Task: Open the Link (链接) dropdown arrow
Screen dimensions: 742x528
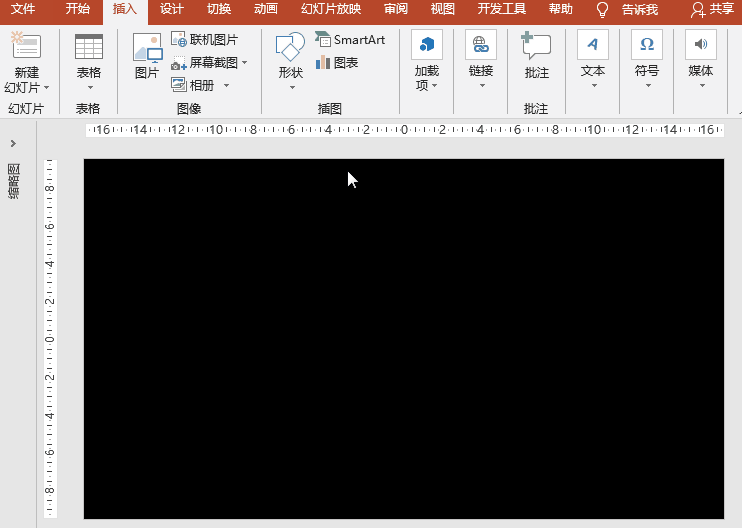Action: [482, 86]
